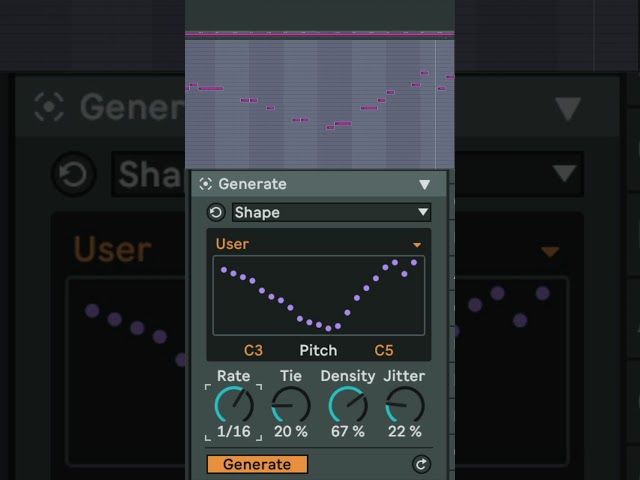Screen dimensions: 640x480
Task: Click the reset icon beside Shape
Action: [216, 212]
